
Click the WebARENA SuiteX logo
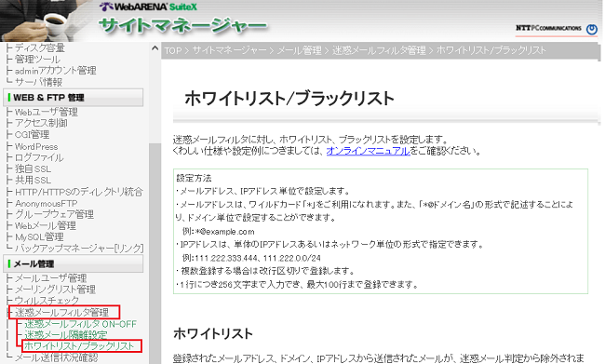click(x=149, y=7)
